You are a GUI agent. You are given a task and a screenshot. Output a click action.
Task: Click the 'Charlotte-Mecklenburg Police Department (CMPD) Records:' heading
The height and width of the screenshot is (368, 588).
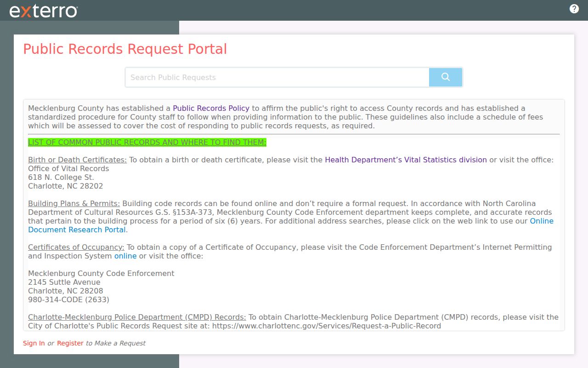coord(137,317)
